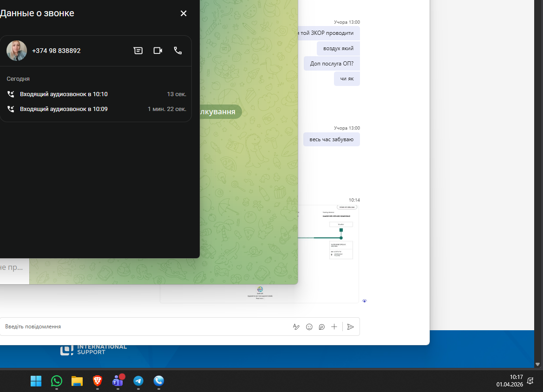Send the message with arrow icon
Image resolution: width=543 pixels, height=392 pixels.
350,327
